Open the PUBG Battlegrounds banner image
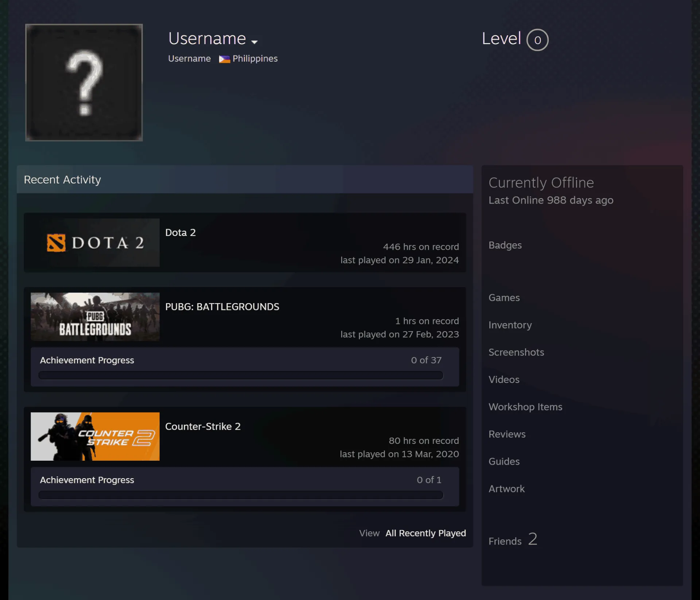The height and width of the screenshot is (600, 700). [95, 317]
